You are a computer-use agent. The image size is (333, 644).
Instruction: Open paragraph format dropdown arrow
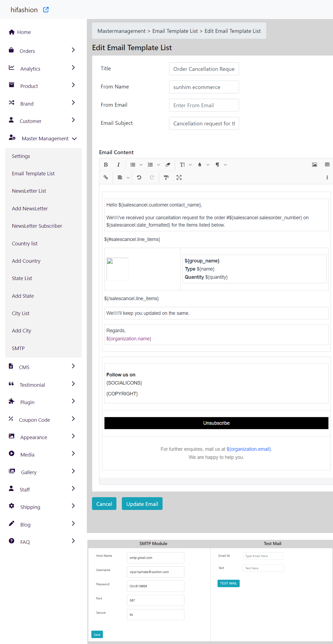tap(225, 165)
